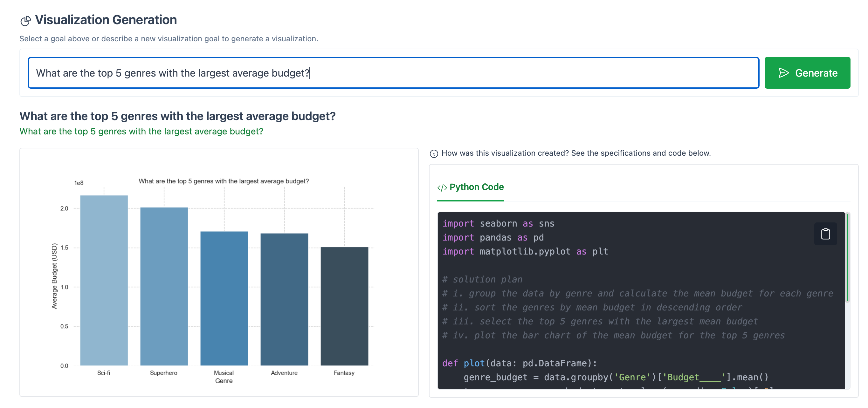Viewport: 868px width, 408px height.
Task: Click the Fantasy bar in the chart
Action: click(344, 306)
